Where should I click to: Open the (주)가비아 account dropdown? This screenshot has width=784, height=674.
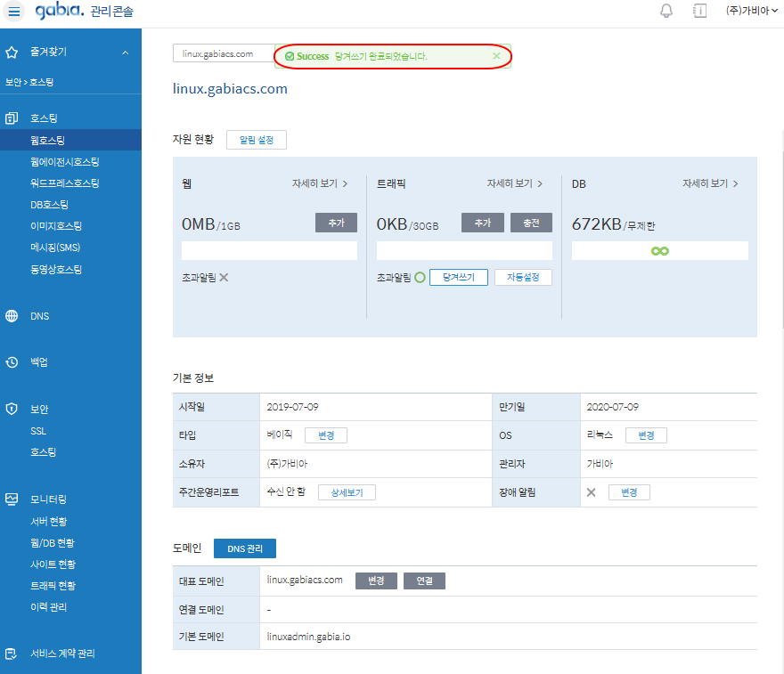click(x=752, y=11)
